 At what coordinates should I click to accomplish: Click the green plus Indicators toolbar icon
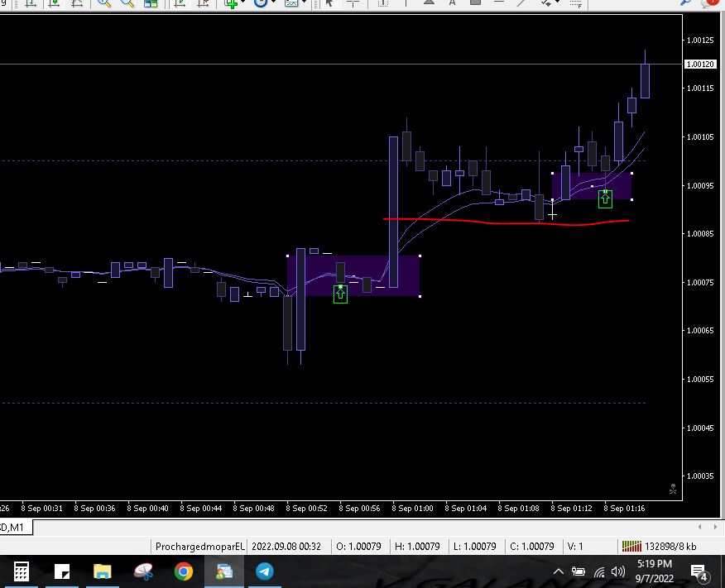tap(231, 2)
